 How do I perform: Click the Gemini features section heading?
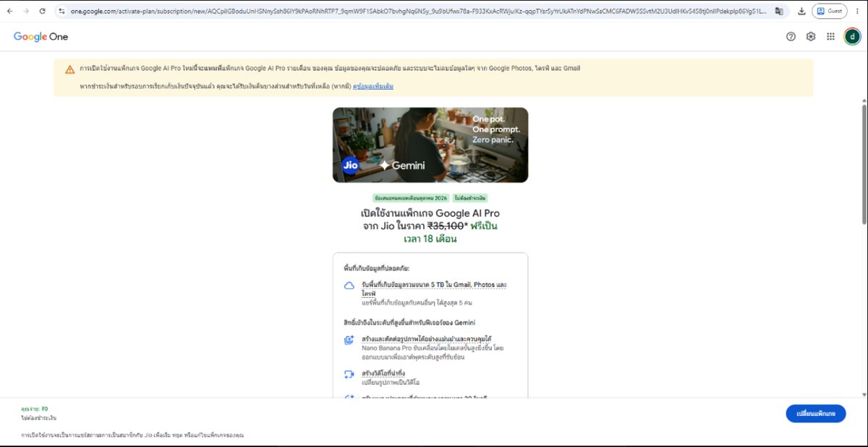(x=409, y=322)
